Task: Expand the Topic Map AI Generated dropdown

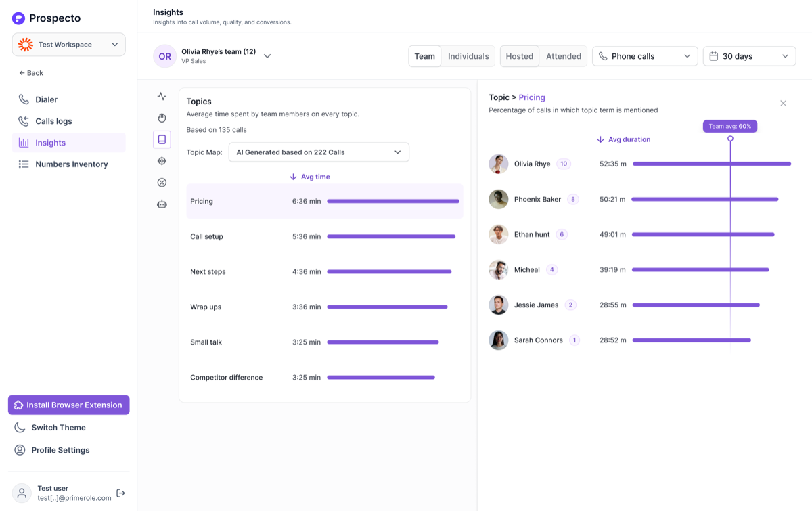Action: (x=319, y=152)
